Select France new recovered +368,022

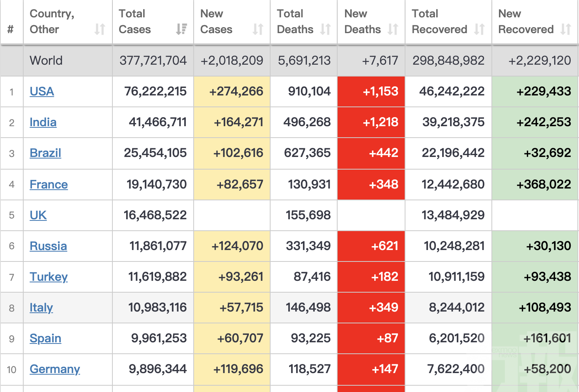(544, 185)
